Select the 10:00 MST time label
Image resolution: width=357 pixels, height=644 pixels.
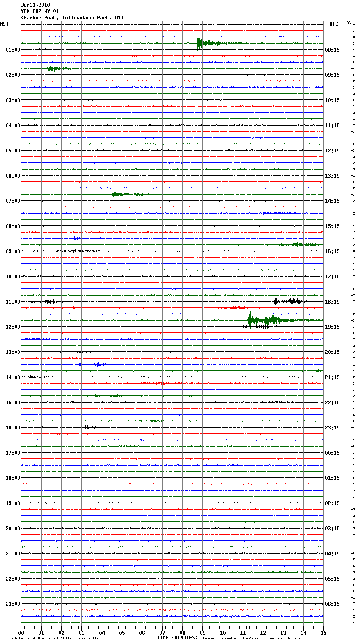coord(13,277)
